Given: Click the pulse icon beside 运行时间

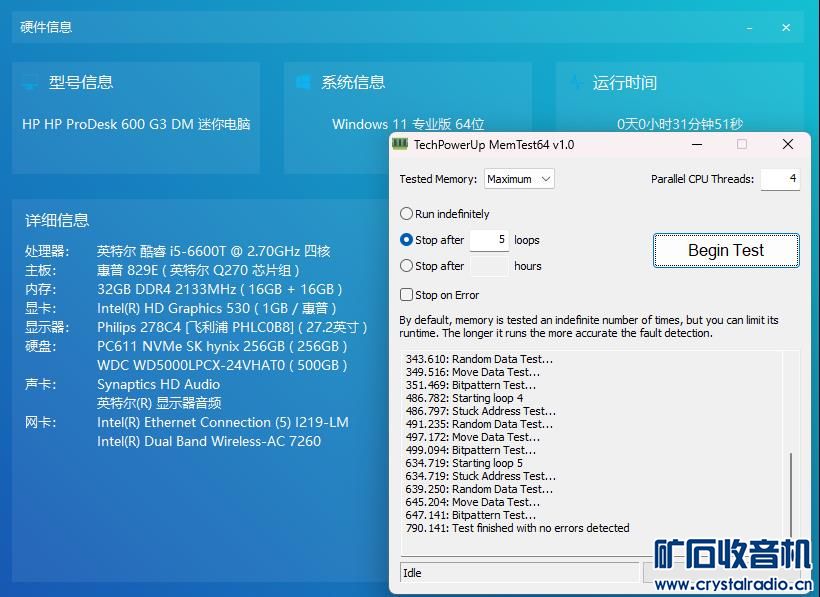Looking at the screenshot, I should coord(576,82).
